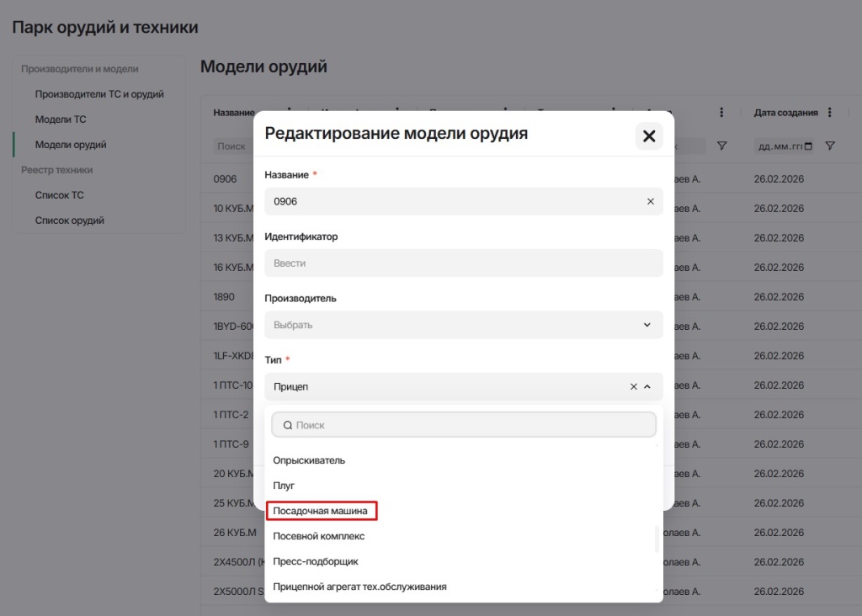862x616 pixels.
Task: Close the edit model dialog with X
Action: click(x=649, y=135)
